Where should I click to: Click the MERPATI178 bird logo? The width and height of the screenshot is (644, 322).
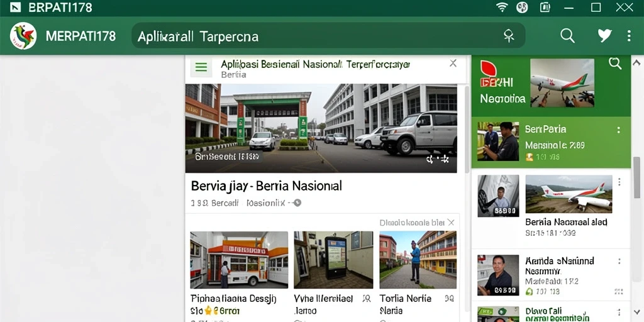coord(23,36)
